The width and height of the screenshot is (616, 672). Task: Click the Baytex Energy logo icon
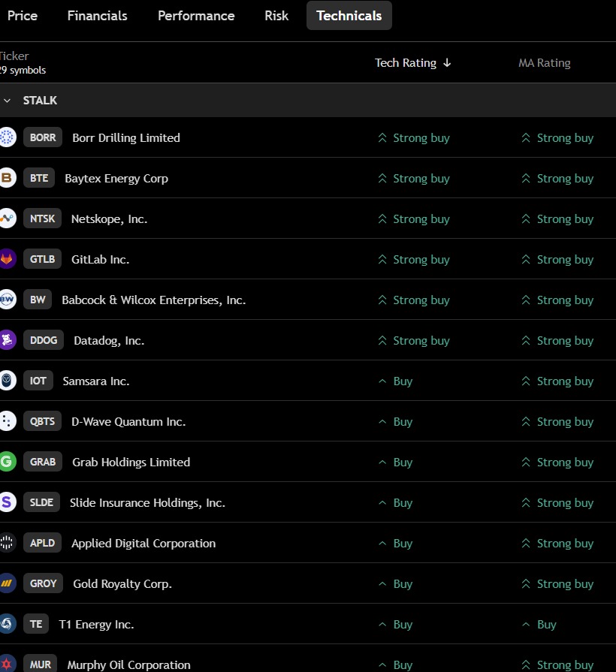coord(7,178)
